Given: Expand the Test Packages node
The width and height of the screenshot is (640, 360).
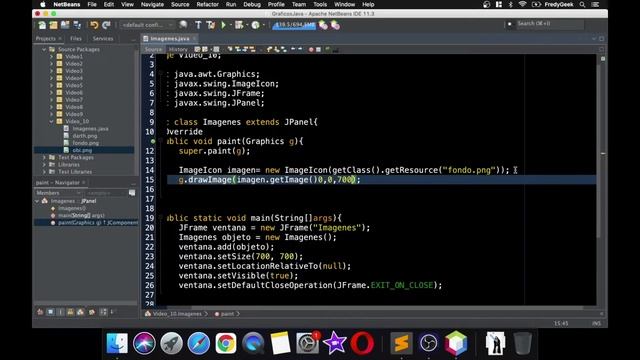Looking at the screenshot, I should tap(44, 157).
